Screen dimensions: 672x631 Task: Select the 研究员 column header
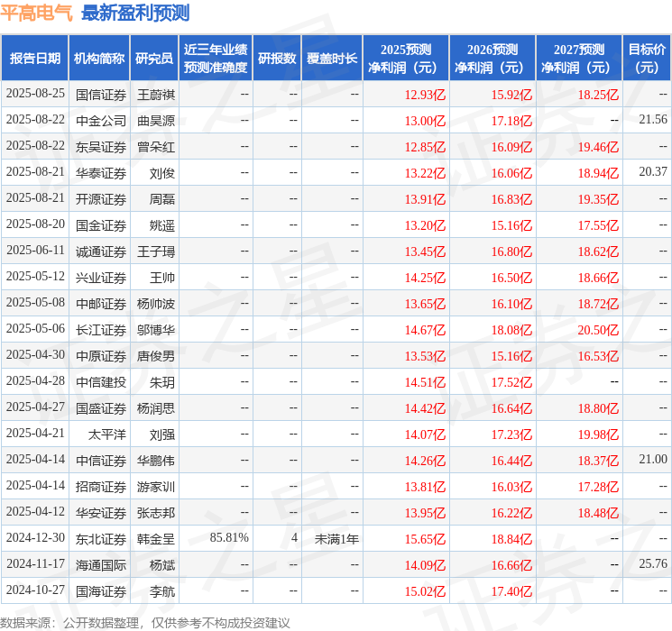click(154, 59)
